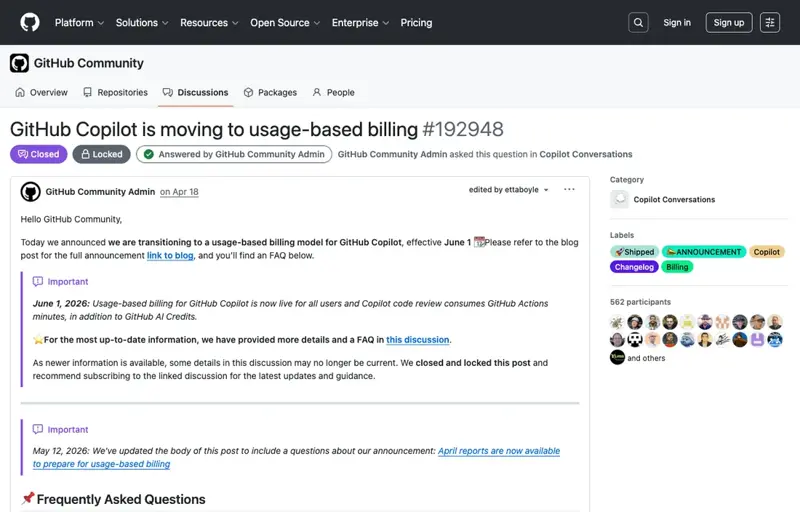
Task: Click the author avatar beside GitHub Community Admin
Action: [30, 192]
